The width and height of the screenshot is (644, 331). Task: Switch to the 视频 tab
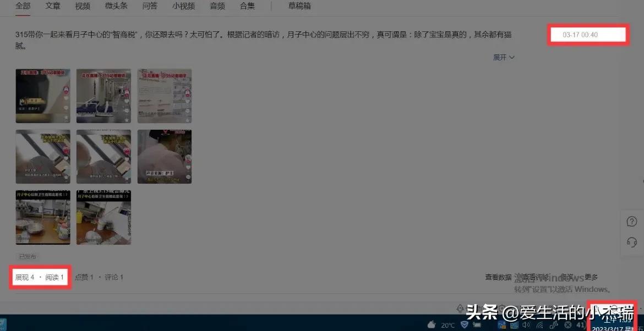pyautogui.click(x=82, y=6)
